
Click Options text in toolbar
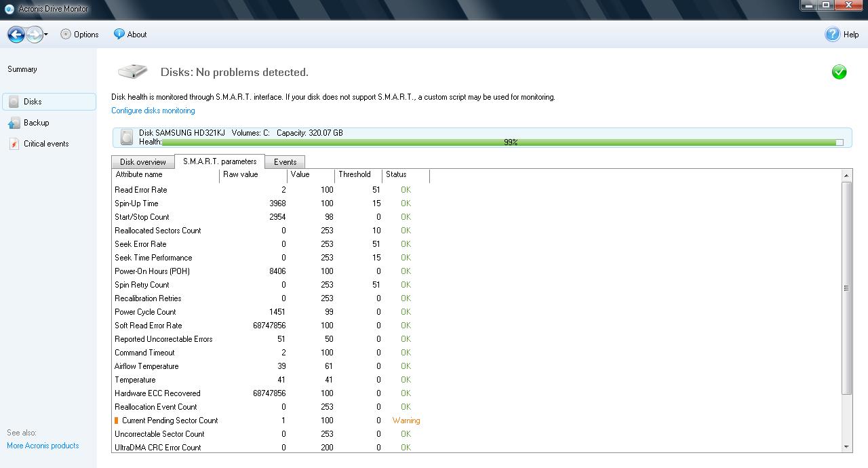[86, 35]
